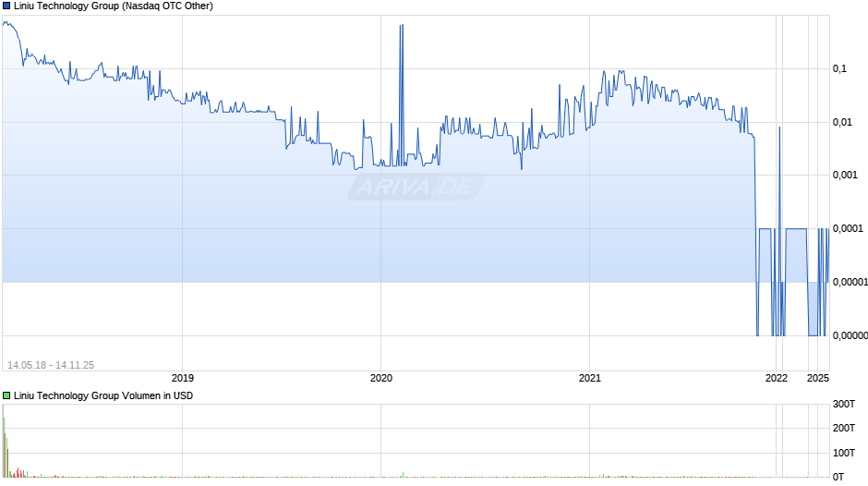Viewport: 868px width, 486px height.
Task: Click the 2020 x-axis label
Action: [x=380, y=378]
